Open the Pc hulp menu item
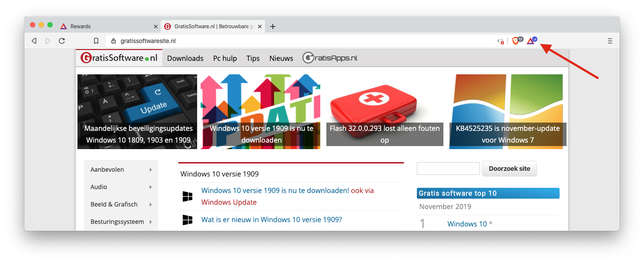The width and height of the screenshot is (644, 263). coord(225,58)
